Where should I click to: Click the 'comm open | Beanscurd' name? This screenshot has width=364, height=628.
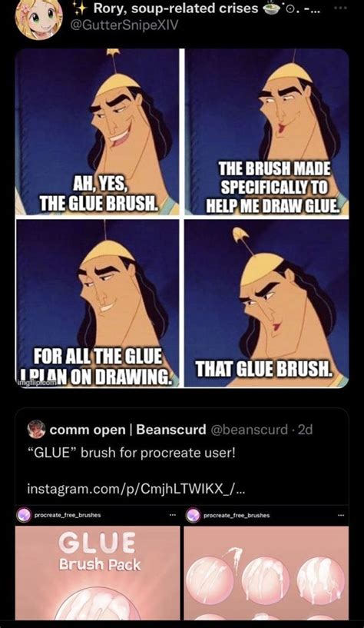pos(128,430)
